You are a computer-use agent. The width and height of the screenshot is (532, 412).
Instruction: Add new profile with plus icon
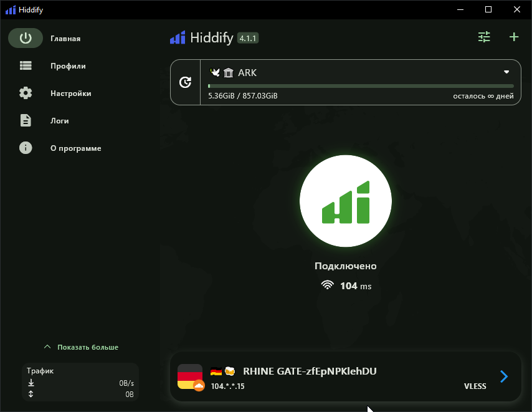pyautogui.click(x=513, y=37)
